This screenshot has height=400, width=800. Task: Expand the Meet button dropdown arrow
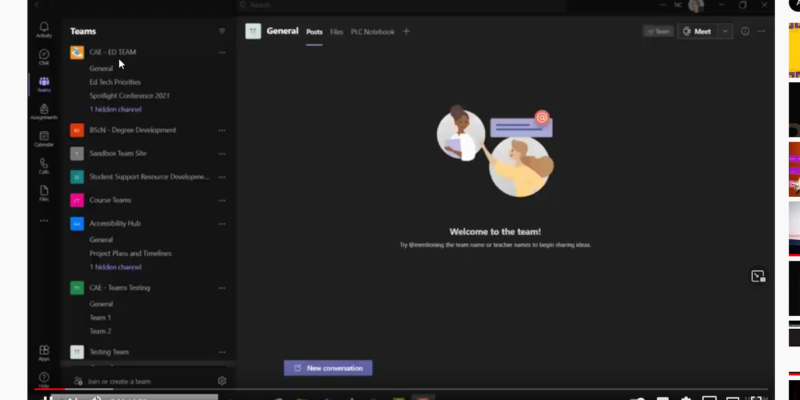(725, 31)
